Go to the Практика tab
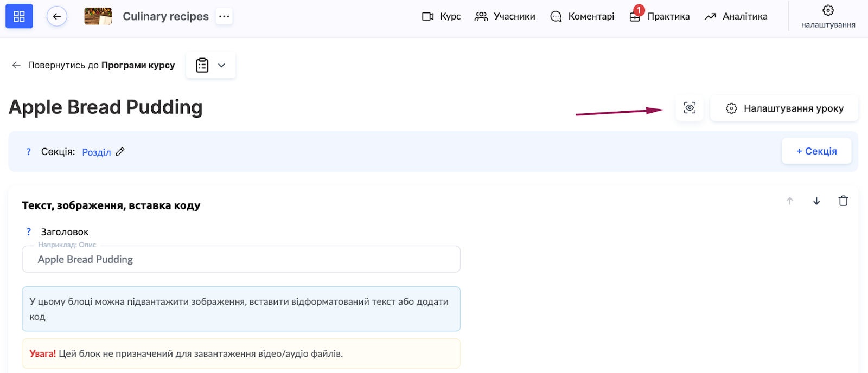The width and height of the screenshot is (868, 373). pyautogui.click(x=660, y=16)
